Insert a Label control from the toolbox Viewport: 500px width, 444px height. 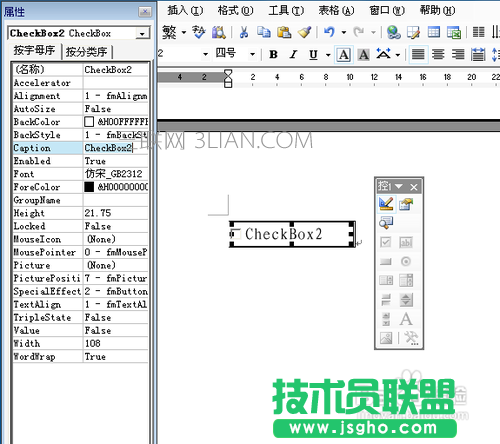[x=406, y=319]
